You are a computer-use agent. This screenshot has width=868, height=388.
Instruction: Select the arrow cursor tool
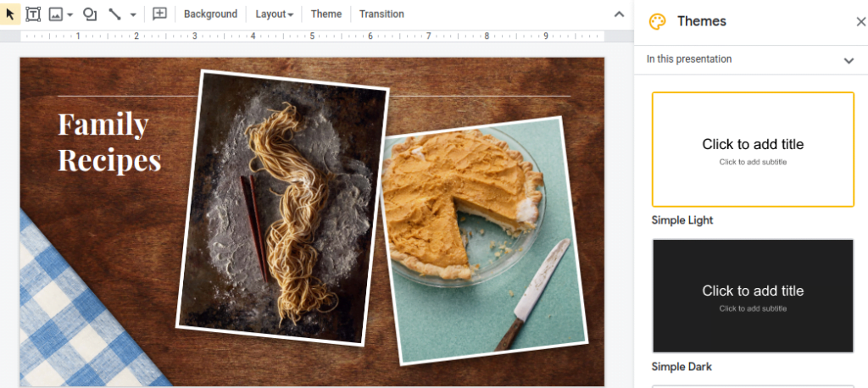[10, 14]
